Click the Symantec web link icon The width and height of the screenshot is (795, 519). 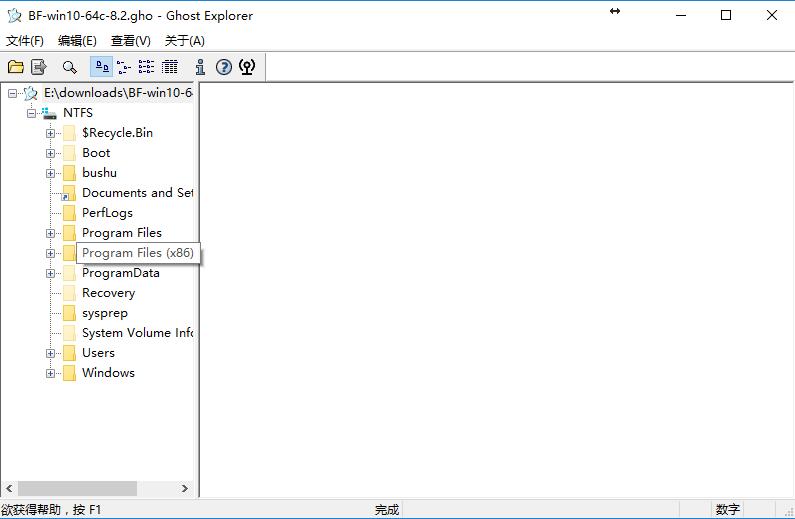click(247, 67)
